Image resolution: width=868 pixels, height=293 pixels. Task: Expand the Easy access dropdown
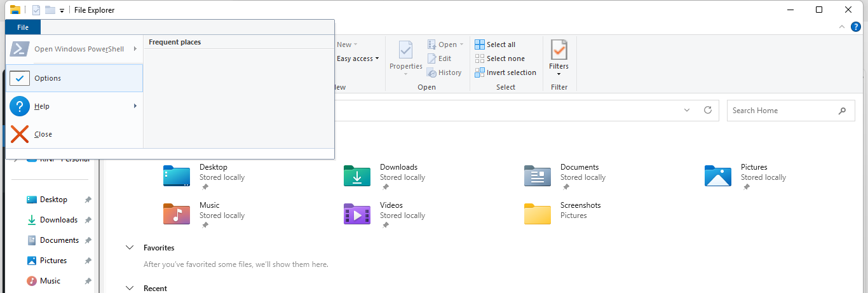coord(357,58)
